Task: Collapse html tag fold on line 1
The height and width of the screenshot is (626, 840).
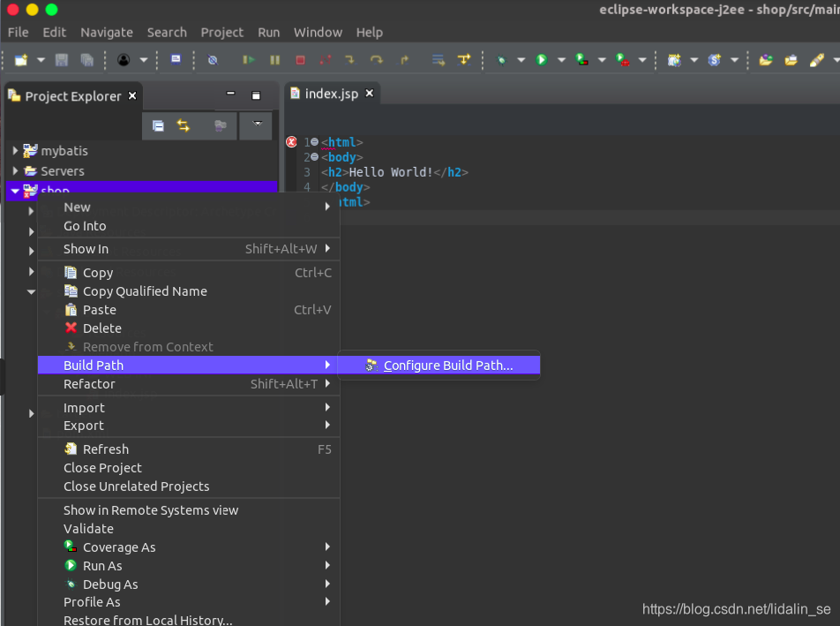Action: tap(314, 141)
